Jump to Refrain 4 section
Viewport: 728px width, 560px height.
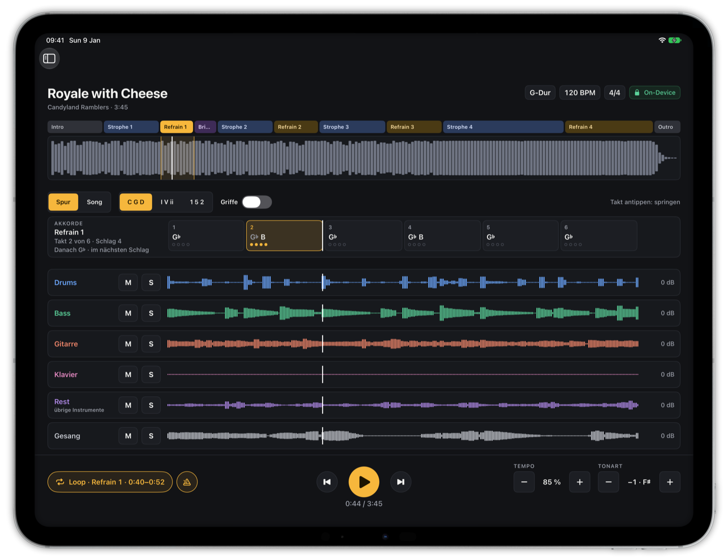point(609,127)
